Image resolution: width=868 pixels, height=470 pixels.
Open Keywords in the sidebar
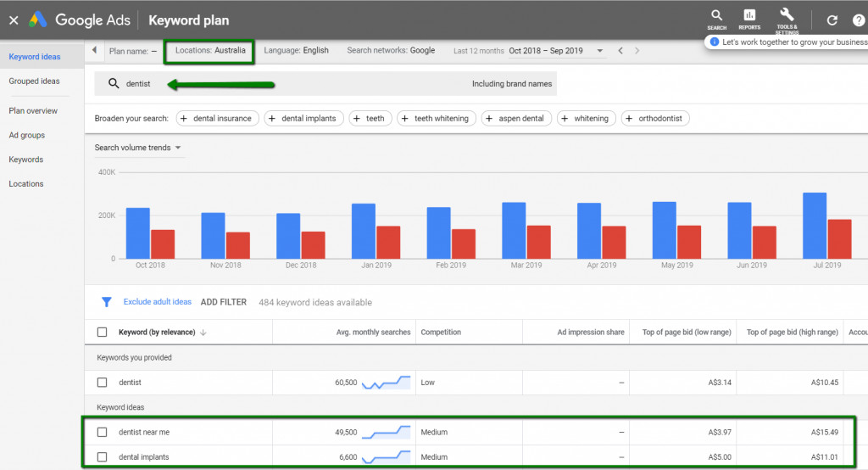point(25,159)
